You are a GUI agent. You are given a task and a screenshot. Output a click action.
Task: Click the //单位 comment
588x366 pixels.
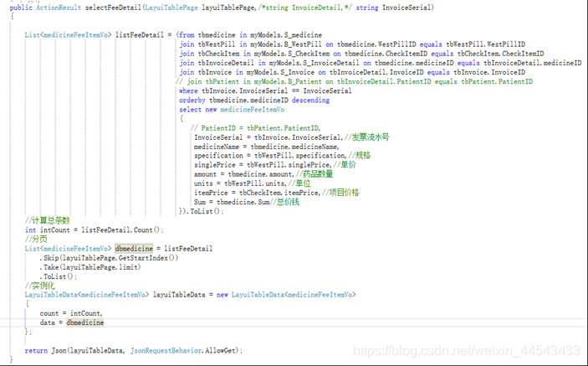click(x=299, y=183)
